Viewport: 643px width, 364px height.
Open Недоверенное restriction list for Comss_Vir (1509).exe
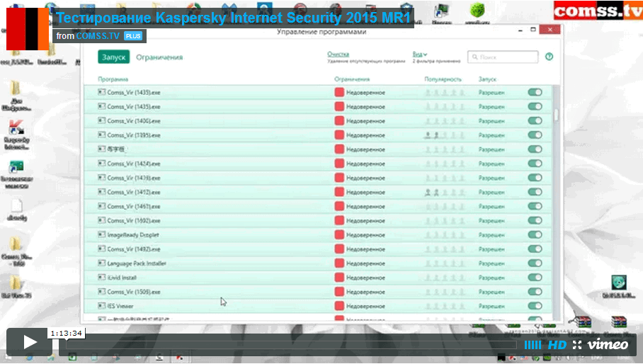[365, 292]
